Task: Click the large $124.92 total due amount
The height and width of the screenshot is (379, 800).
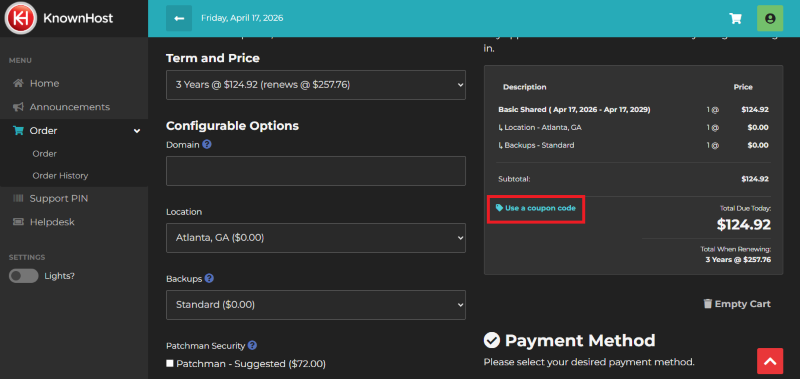Action: coord(743,224)
